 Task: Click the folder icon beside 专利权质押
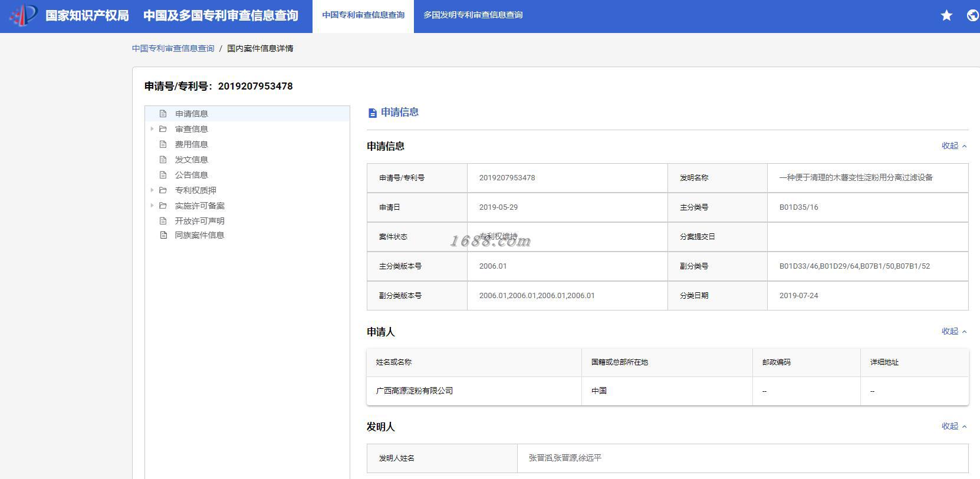[163, 190]
